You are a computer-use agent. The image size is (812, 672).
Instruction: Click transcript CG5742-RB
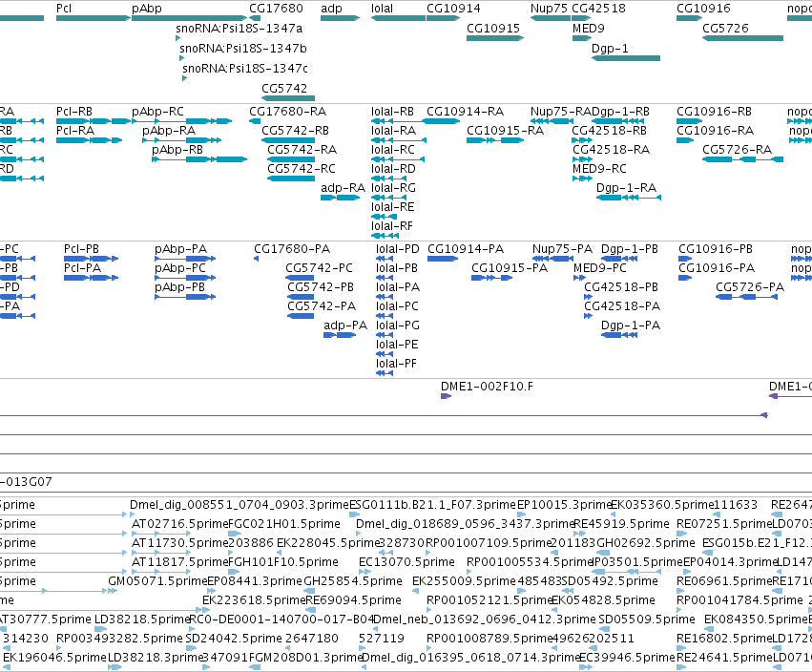pyautogui.click(x=288, y=140)
